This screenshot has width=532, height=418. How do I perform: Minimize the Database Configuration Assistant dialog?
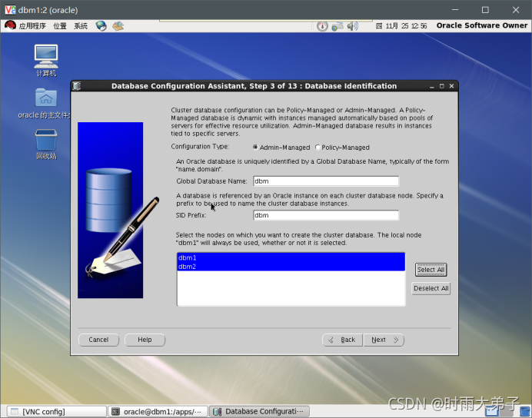pyautogui.click(x=431, y=87)
